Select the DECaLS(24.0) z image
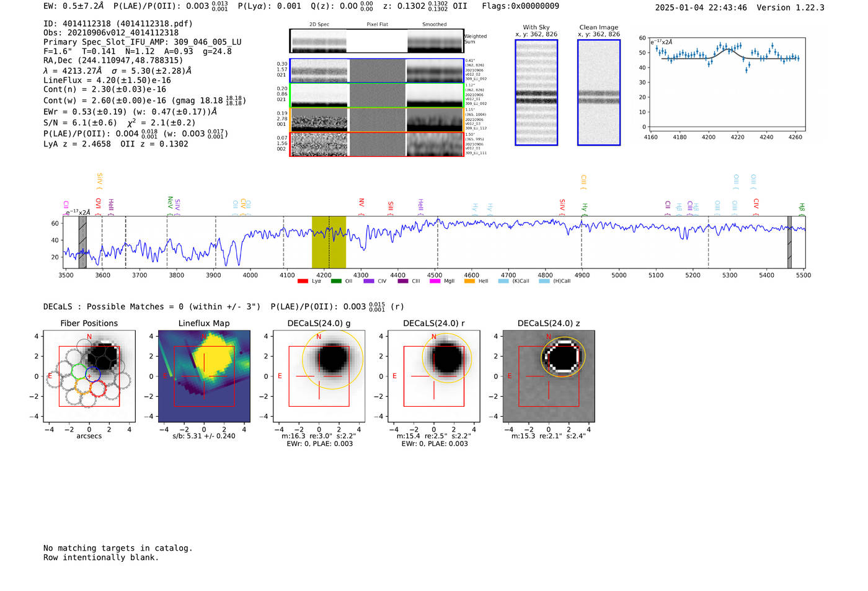The image size is (868, 591). click(x=549, y=376)
